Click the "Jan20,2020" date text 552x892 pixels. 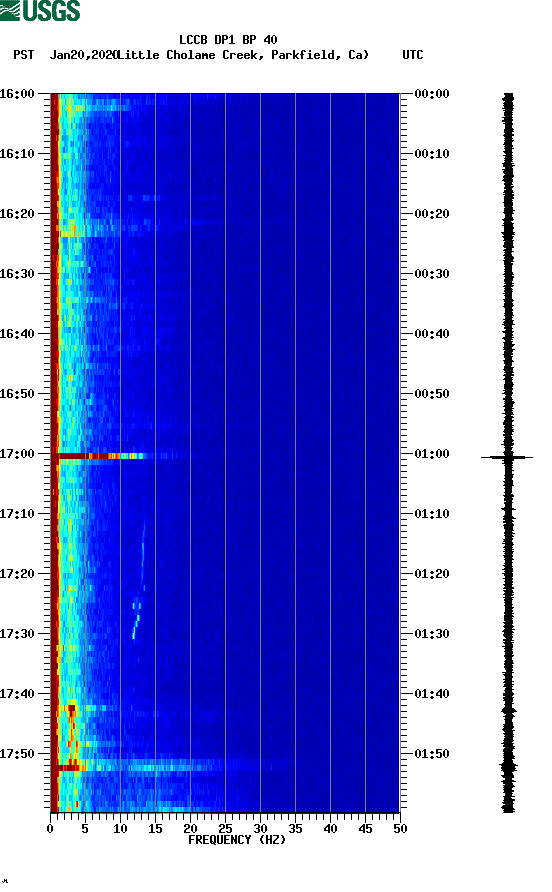coord(83,55)
